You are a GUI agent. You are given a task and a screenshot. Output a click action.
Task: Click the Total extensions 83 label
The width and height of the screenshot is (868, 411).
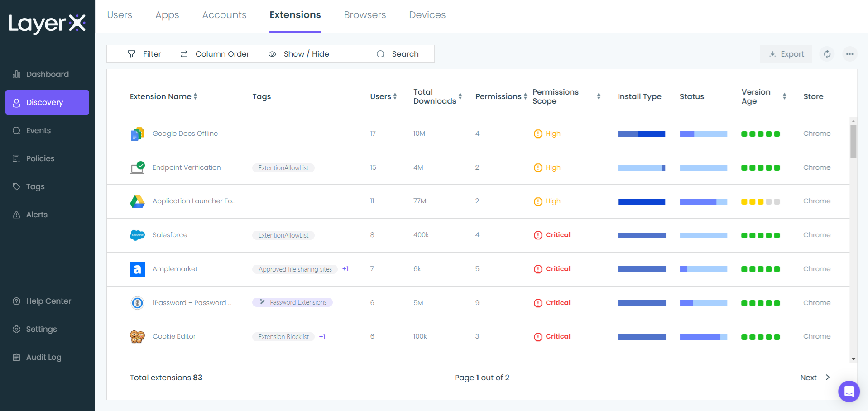(166, 378)
